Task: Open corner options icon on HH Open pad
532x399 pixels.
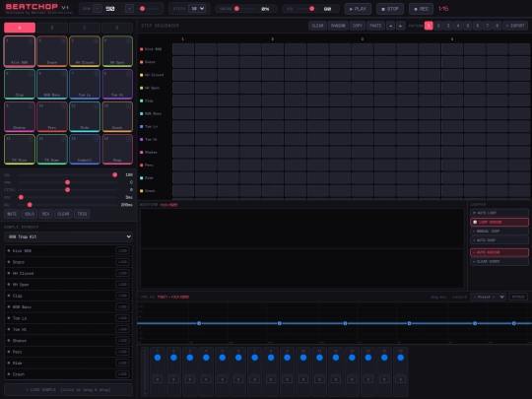Action: pyautogui.click(x=128, y=40)
